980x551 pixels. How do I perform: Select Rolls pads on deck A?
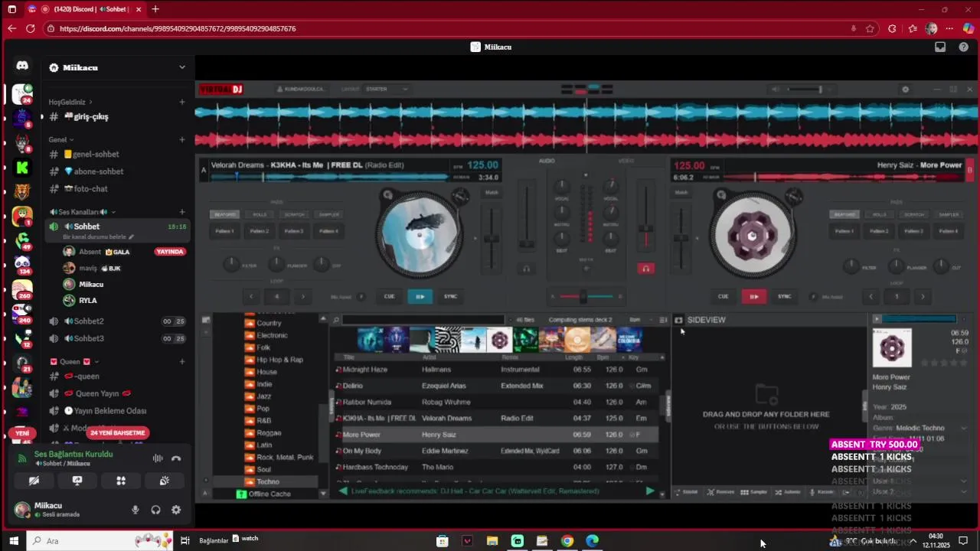(260, 214)
